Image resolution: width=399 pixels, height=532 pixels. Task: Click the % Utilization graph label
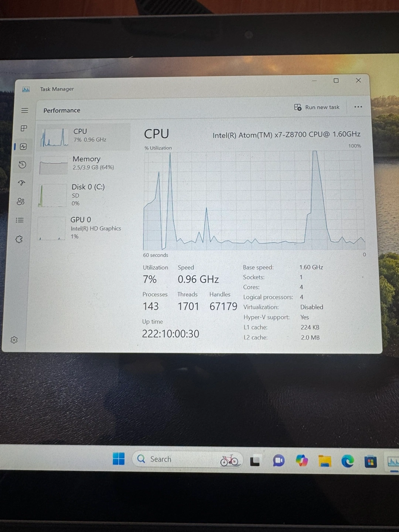[x=158, y=148]
